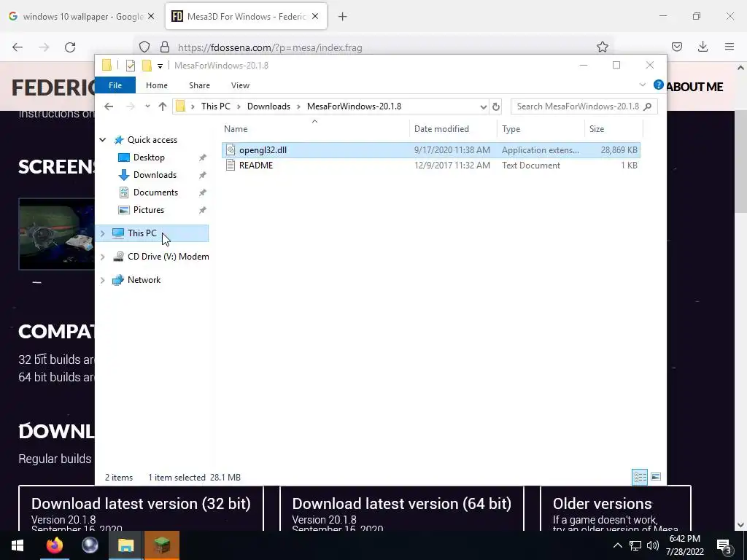Open Downloads in the navigation pane

click(155, 175)
